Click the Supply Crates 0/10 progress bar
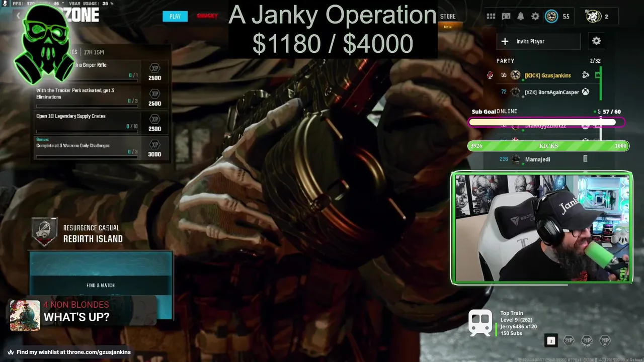Image resolution: width=644 pixels, height=362 pixels. 87,131
